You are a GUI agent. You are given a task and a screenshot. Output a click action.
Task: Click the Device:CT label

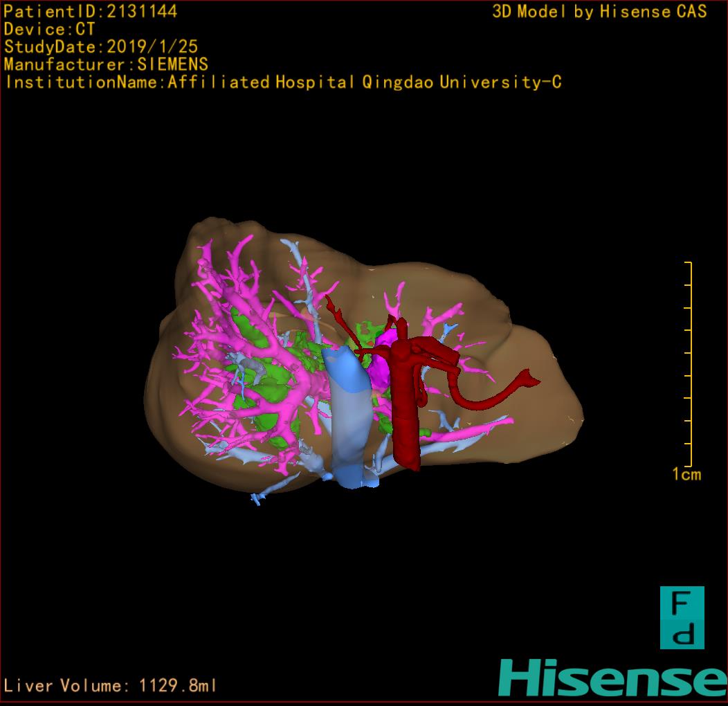coord(49,29)
